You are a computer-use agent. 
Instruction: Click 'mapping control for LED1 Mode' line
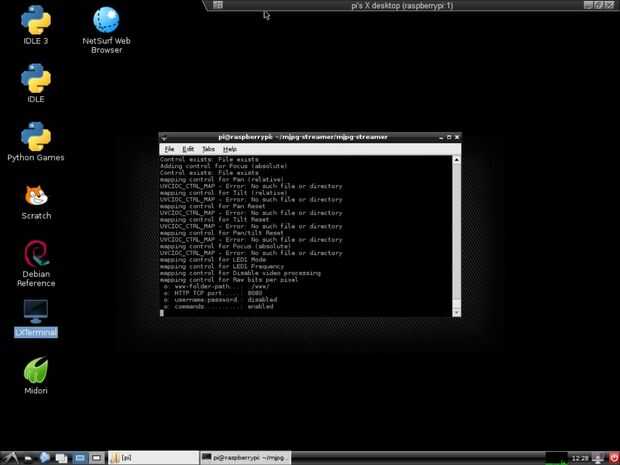[x=213, y=260]
